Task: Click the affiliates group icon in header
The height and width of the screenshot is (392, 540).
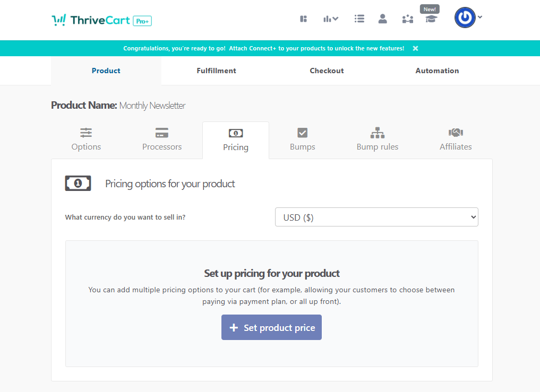Action: [407, 19]
